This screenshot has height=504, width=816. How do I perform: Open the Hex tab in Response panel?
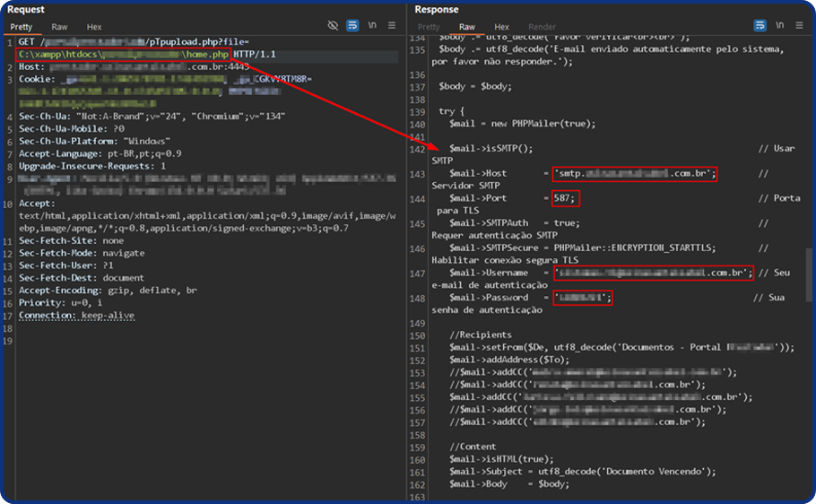[x=502, y=27]
